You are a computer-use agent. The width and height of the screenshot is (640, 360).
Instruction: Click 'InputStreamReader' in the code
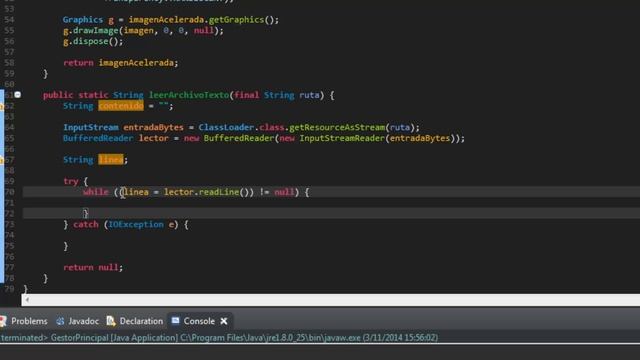342,138
